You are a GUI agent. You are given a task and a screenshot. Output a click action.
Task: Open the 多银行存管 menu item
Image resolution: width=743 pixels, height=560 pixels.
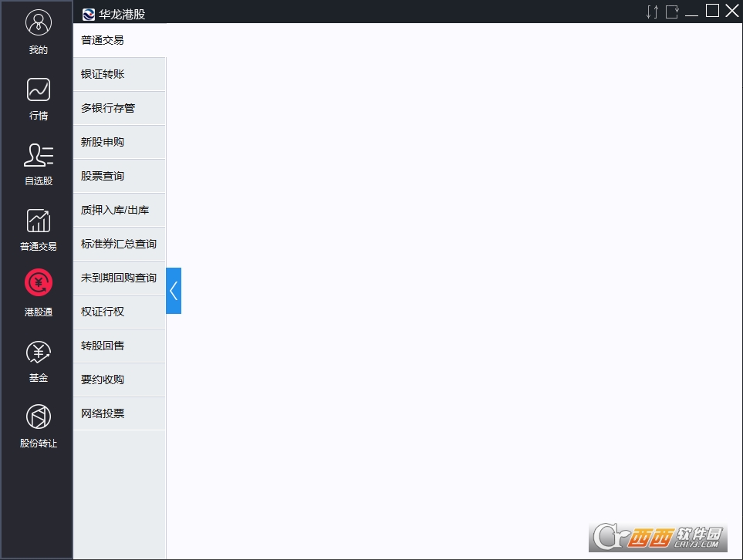coord(120,109)
